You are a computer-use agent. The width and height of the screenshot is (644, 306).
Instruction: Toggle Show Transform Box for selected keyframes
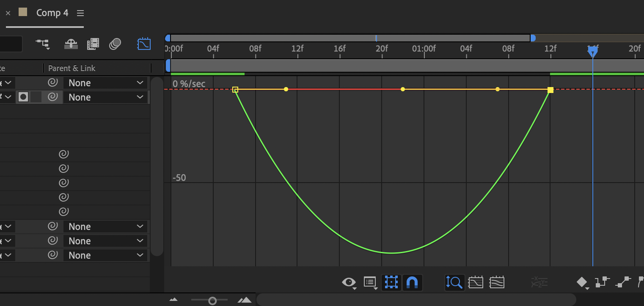(391, 282)
